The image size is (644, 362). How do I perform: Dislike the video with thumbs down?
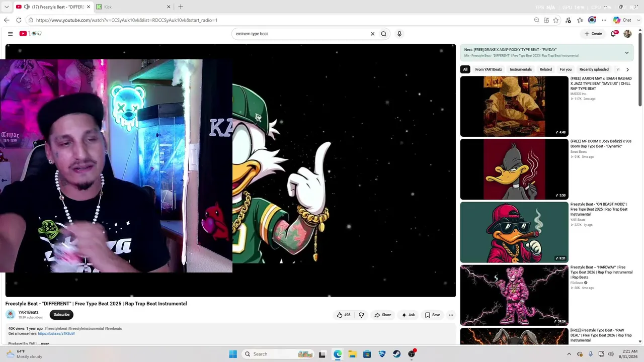coord(361,315)
